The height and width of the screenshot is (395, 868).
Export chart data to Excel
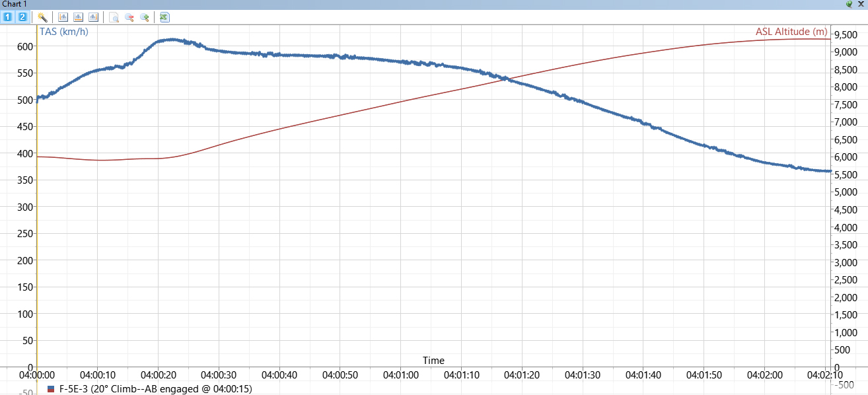click(164, 17)
